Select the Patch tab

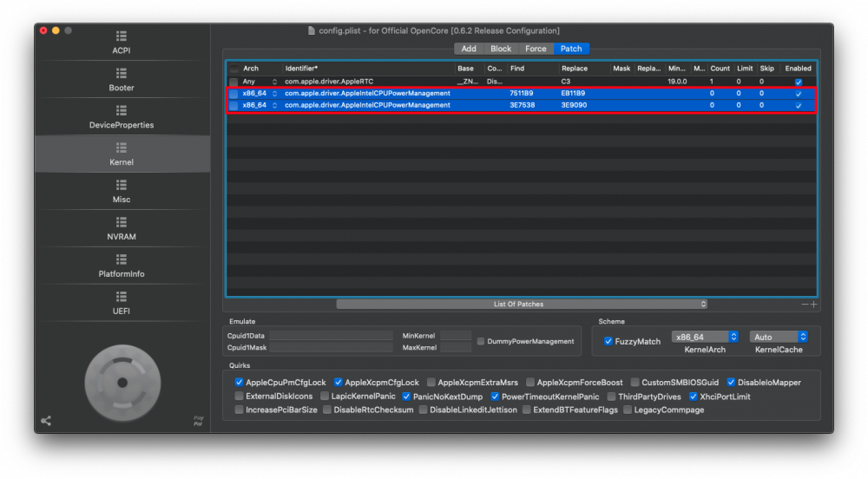pyautogui.click(x=571, y=49)
